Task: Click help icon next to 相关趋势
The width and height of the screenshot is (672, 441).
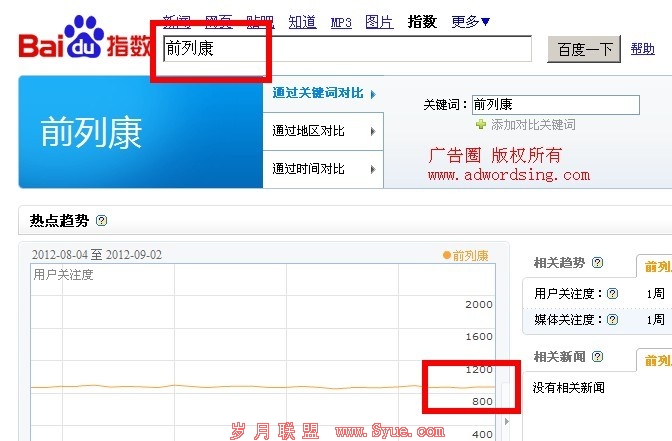Action: coord(597,263)
